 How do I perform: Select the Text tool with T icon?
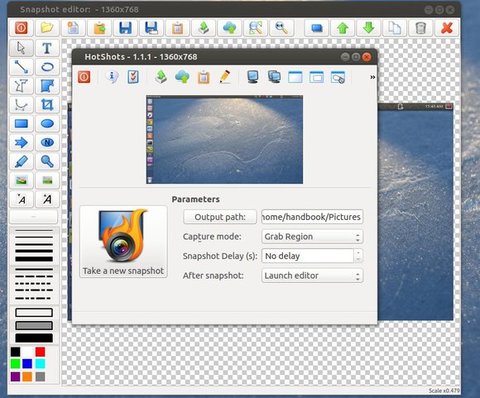(x=47, y=48)
